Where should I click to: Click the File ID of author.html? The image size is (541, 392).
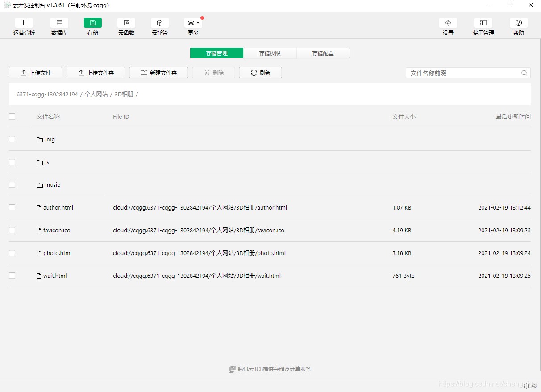coord(200,208)
